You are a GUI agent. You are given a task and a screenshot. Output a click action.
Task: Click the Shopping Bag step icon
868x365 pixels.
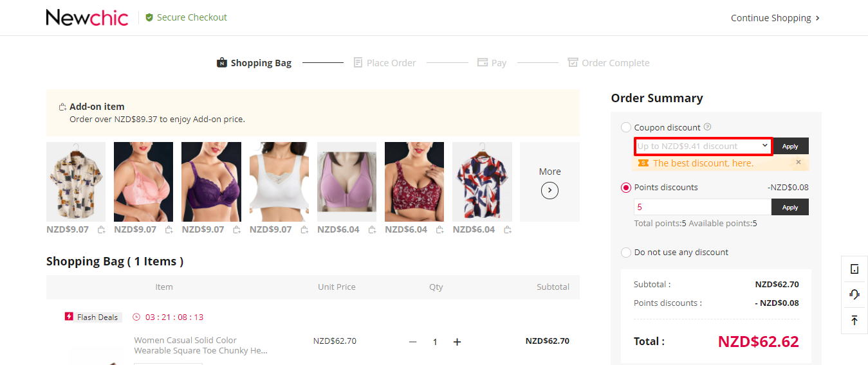click(222, 62)
